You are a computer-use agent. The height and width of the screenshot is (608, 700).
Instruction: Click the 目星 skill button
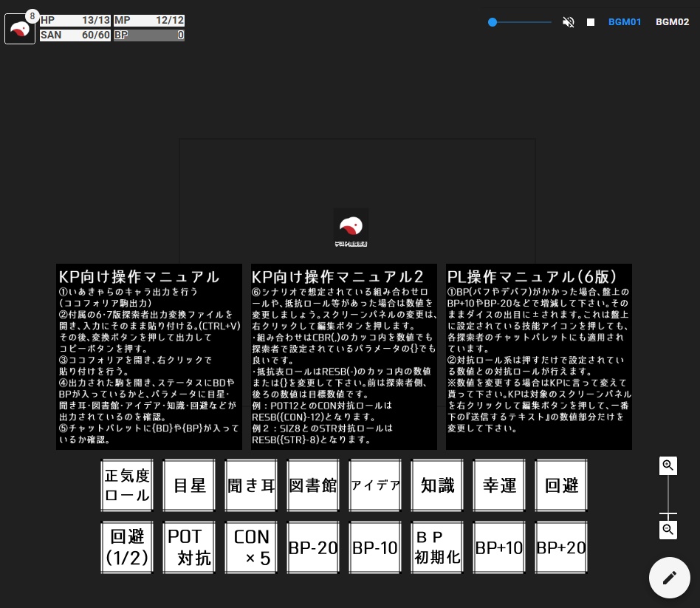tap(189, 485)
